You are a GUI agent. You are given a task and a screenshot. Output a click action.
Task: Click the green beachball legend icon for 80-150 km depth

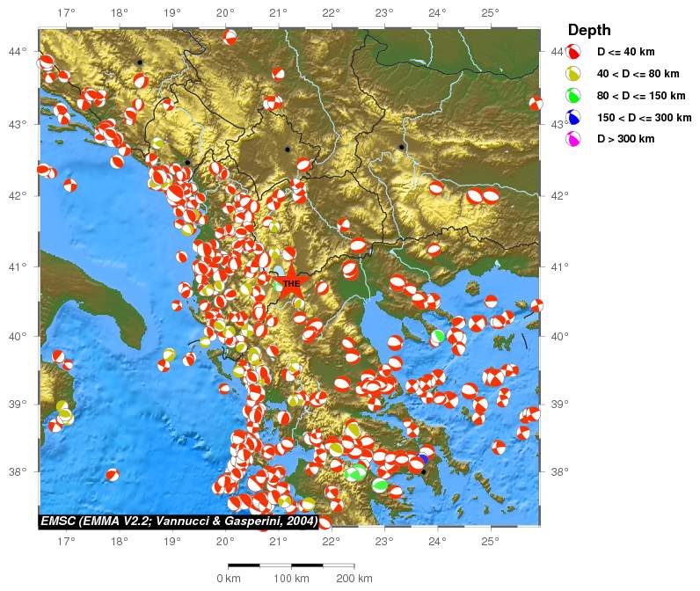tap(572, 96)
